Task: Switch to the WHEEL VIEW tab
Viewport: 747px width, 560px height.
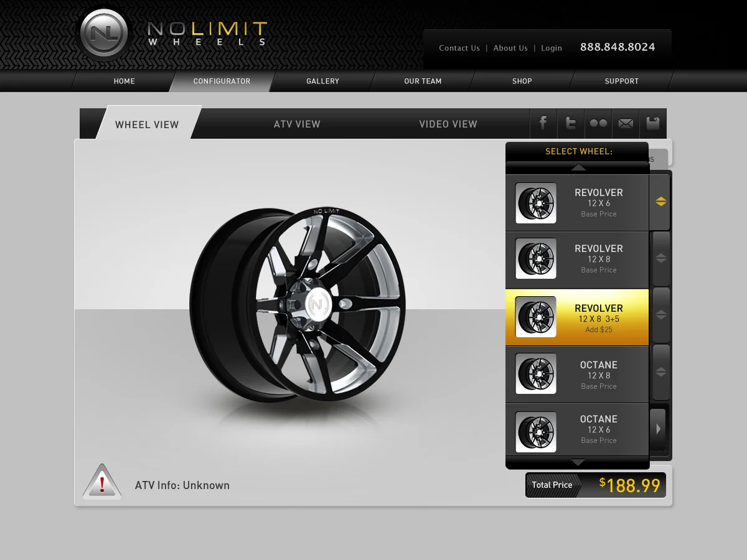Action: click(147, 124)
